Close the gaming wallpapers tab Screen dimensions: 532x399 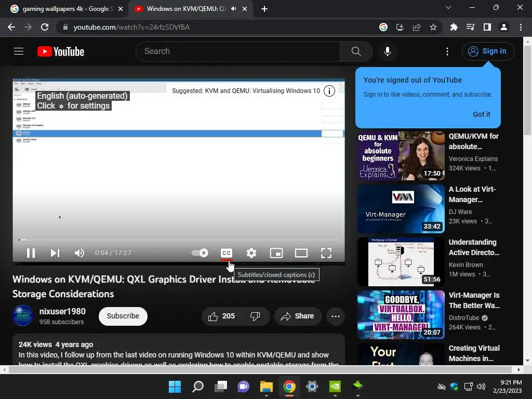tap(121, 9)
